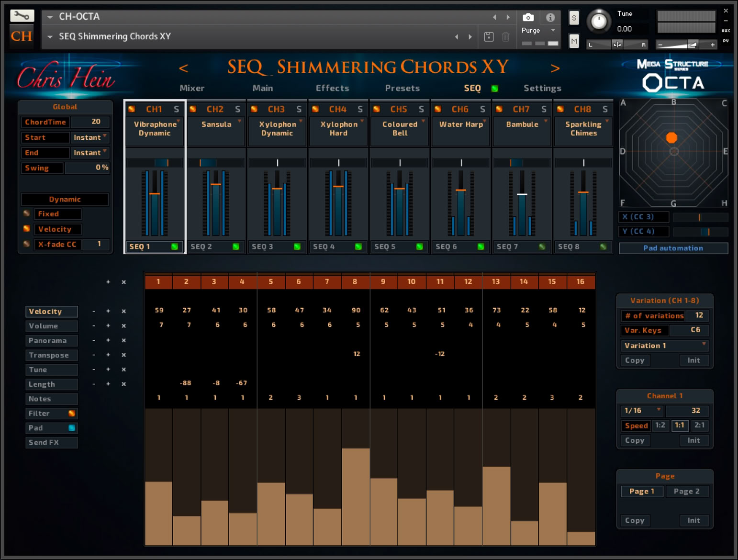
Task: Open the End mode dropdown
Action: click(89, 153)
